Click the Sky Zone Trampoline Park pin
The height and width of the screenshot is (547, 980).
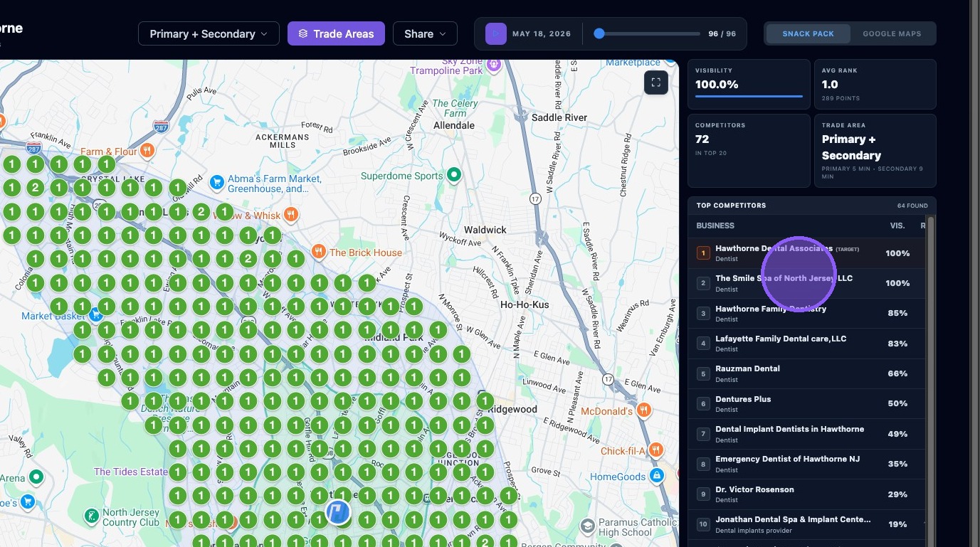[494, 66]
